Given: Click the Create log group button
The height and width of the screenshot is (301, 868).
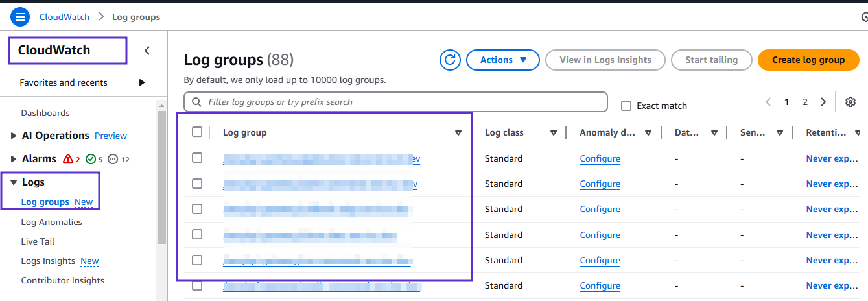Looking at the screenshot, I should 808,60.
